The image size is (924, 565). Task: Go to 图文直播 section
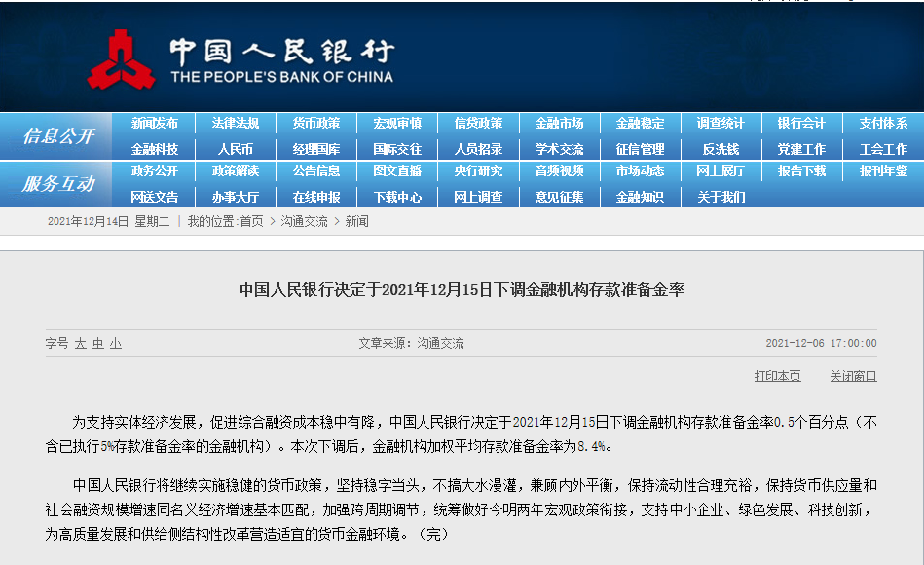pyautogui.click(x=397, y=171)
